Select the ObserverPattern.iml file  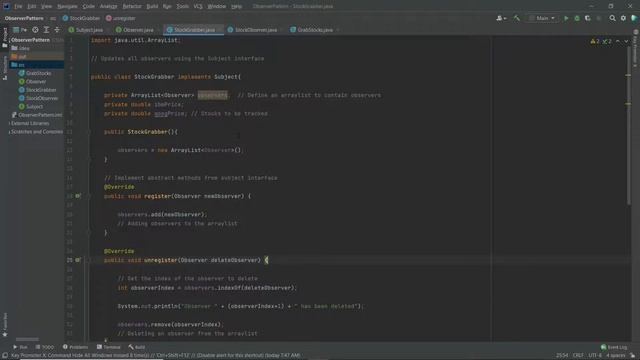pyautogui.click(x=37, y=115)
